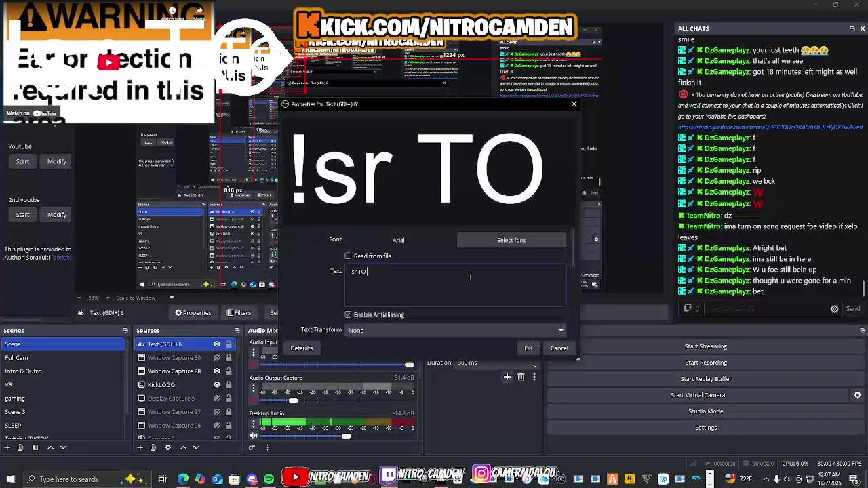
Task: Open Spotify from the Windows taskbar
Action: click(269, 479)
